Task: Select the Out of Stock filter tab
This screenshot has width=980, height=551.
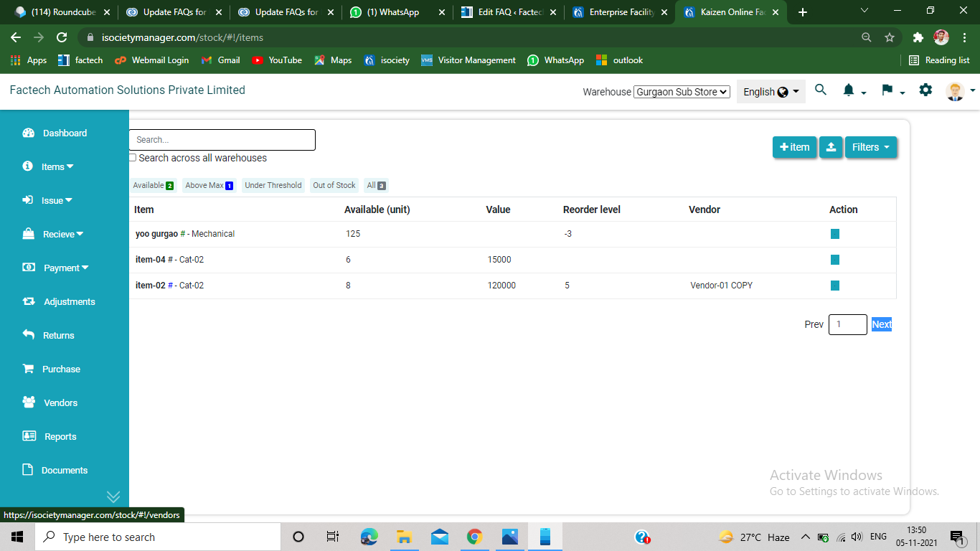Action: (334, 185)
